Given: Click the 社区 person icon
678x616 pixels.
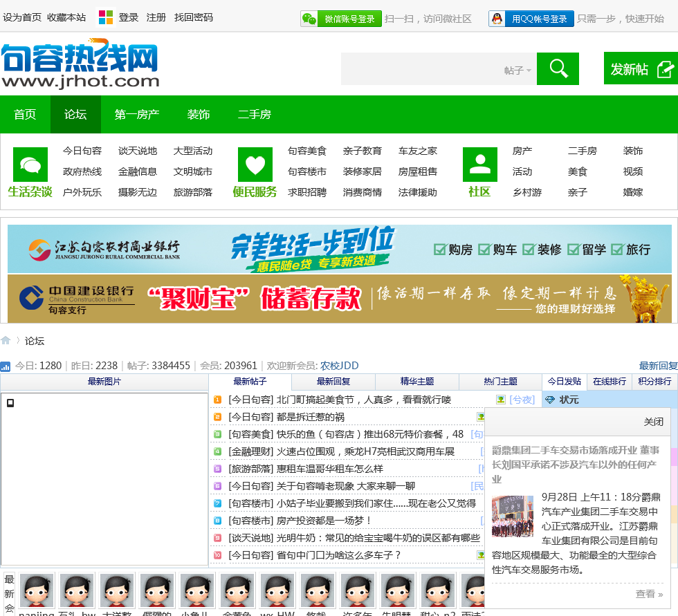Looking at the screenshot, I should point(480,165).
